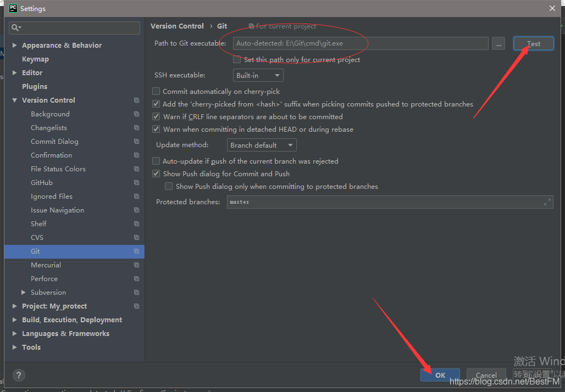Click the PyCharm logo in title bar
Viewport: 565px width, 392px height.
[x=13, y=8]
